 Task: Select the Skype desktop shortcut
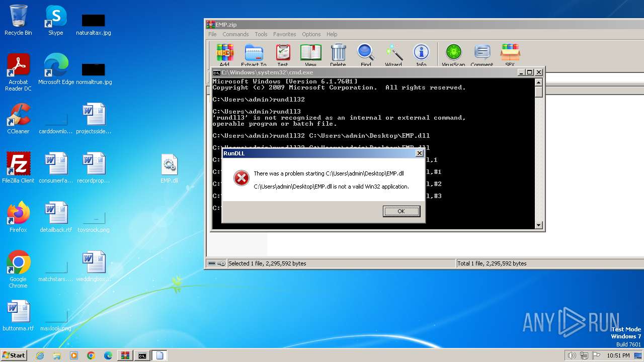(56, 20)
